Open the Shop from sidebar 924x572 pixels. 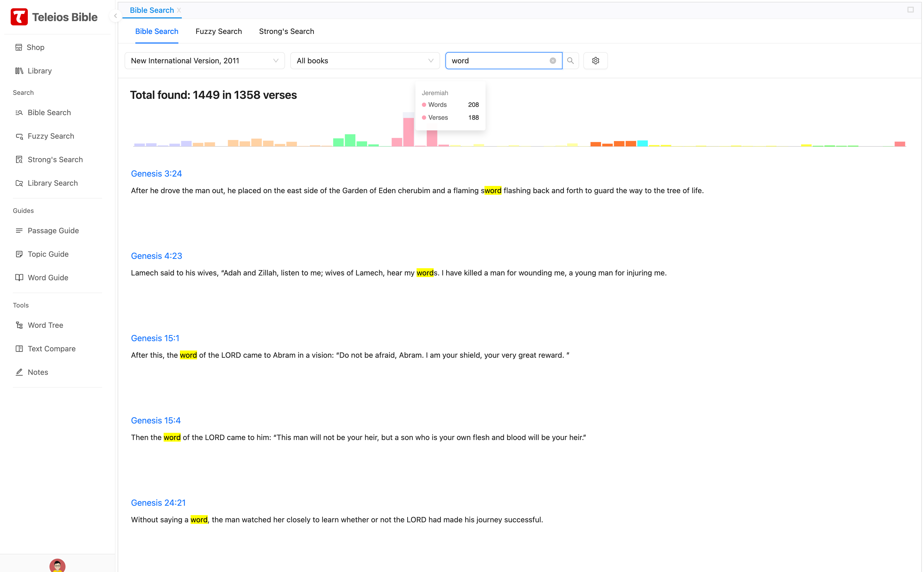tap(35, 47)
